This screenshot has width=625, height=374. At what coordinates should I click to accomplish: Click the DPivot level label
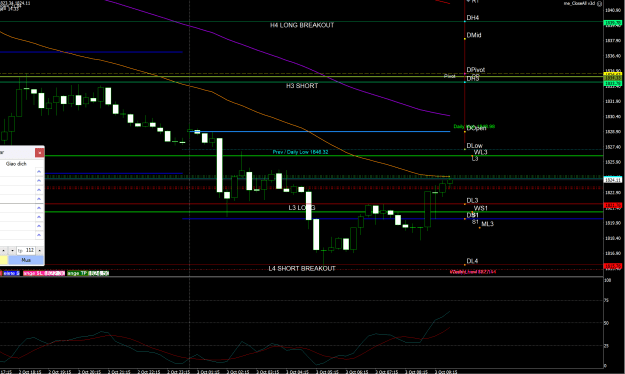(476, 70)
